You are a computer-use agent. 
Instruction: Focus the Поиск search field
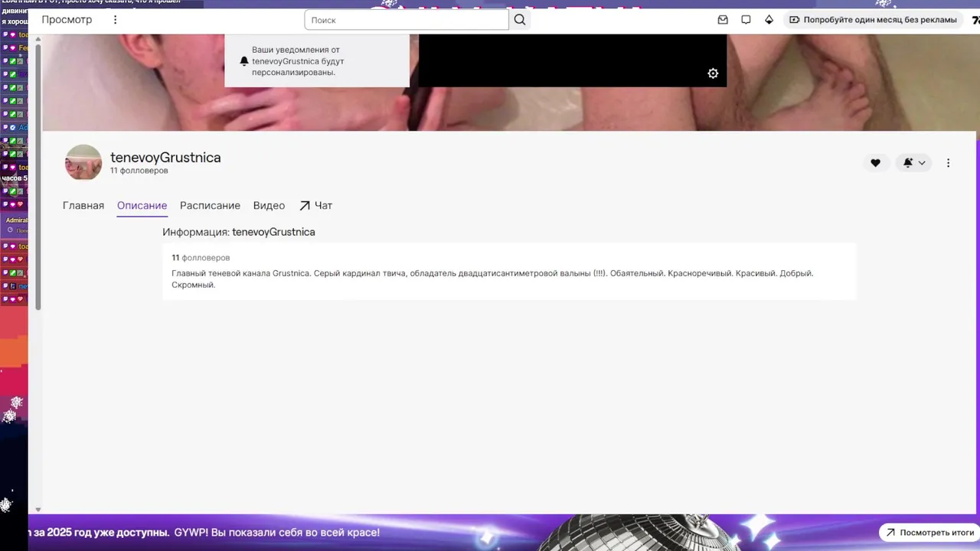point(407,20)
